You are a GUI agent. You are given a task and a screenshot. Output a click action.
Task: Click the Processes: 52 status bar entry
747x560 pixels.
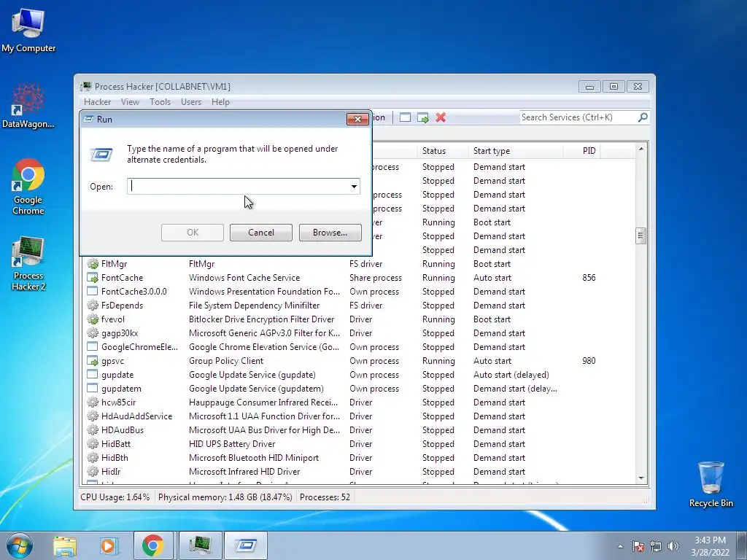325,497
